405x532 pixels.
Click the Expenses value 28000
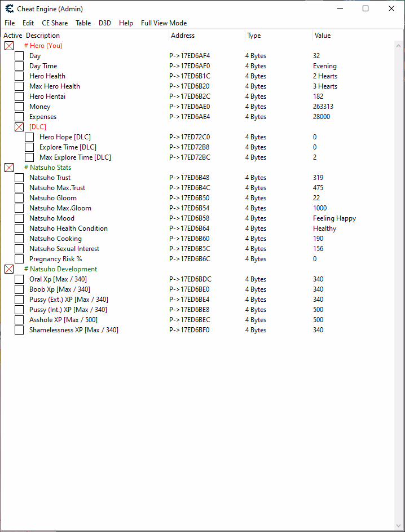322,117
